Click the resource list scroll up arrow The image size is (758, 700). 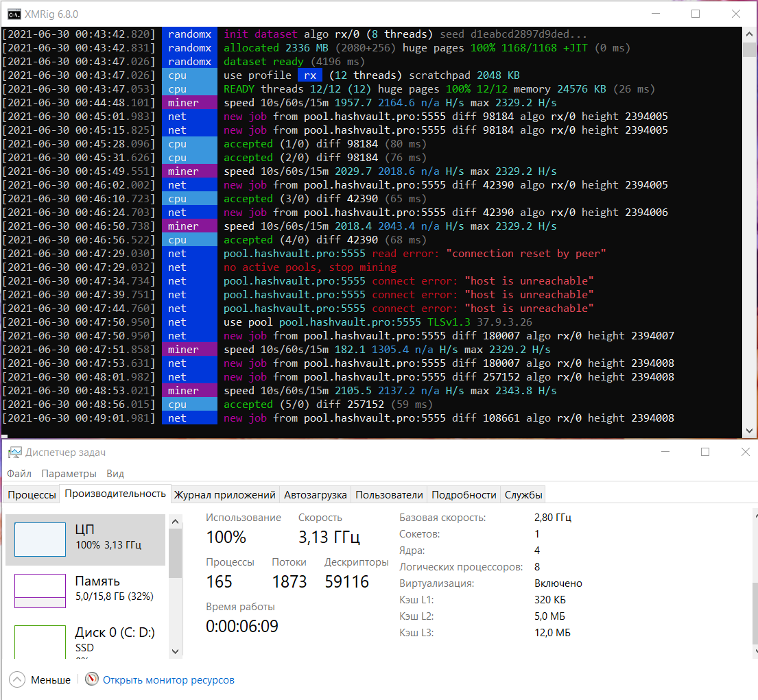click(176, 521)
